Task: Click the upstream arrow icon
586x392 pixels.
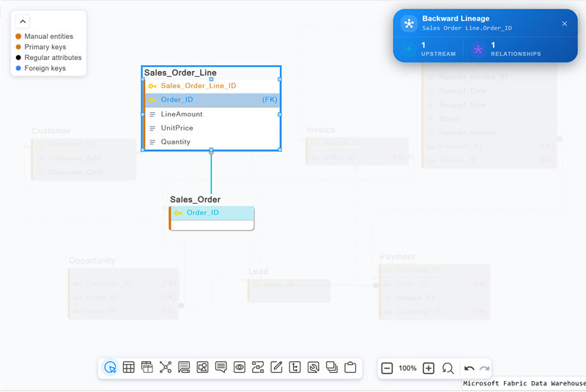Action: 409,49
